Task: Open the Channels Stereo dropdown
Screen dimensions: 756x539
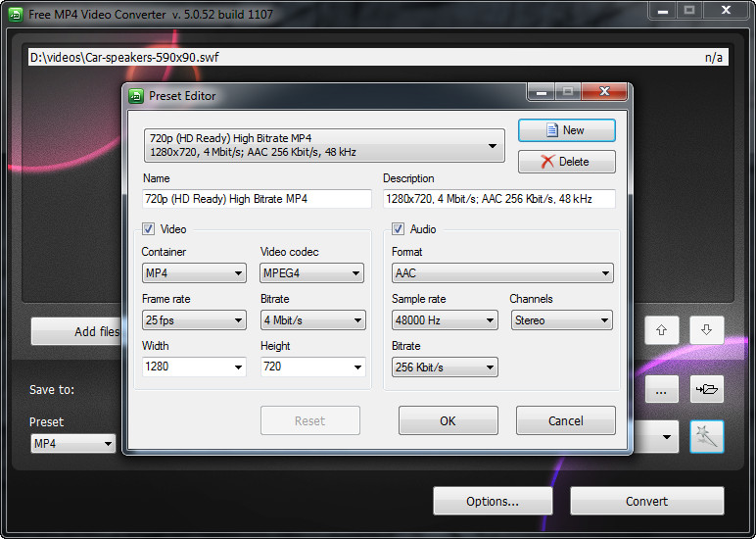Action: coord(562,320)
